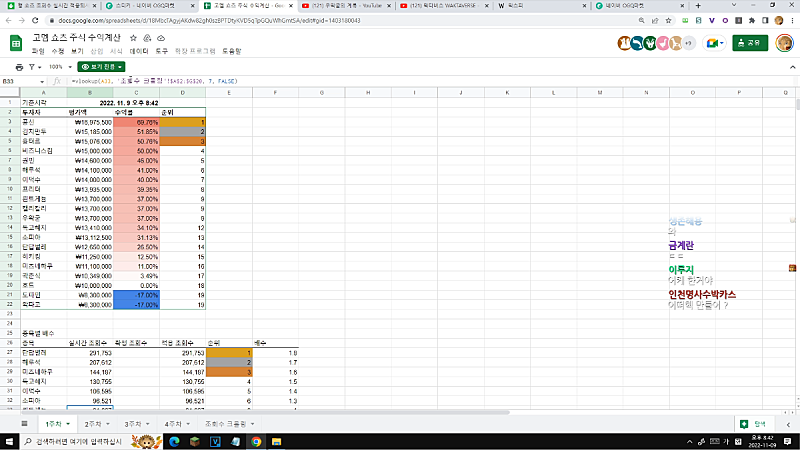Viewport: 800px width, 450px height.
Task: Open the 데이터 menu
Action: tap(139, 51)
